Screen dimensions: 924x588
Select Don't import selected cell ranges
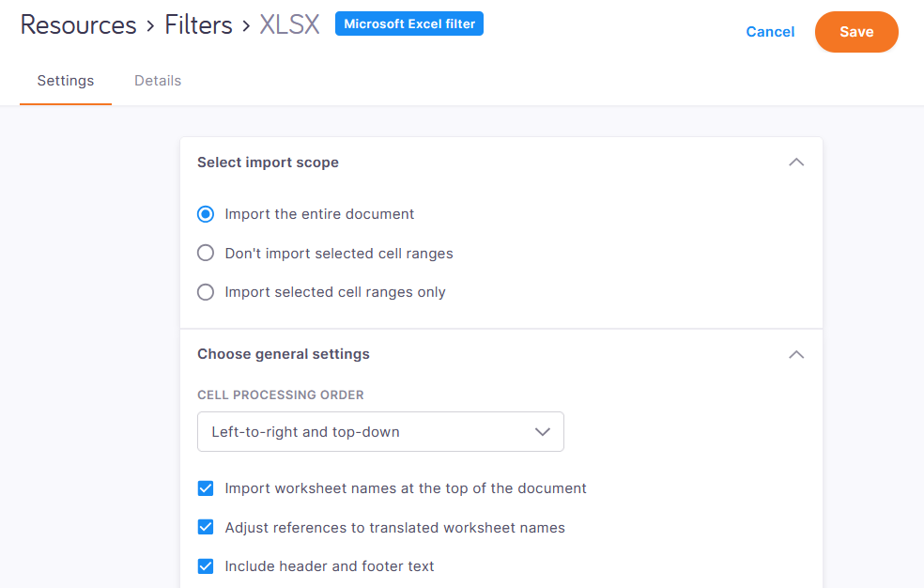(205, 254)
